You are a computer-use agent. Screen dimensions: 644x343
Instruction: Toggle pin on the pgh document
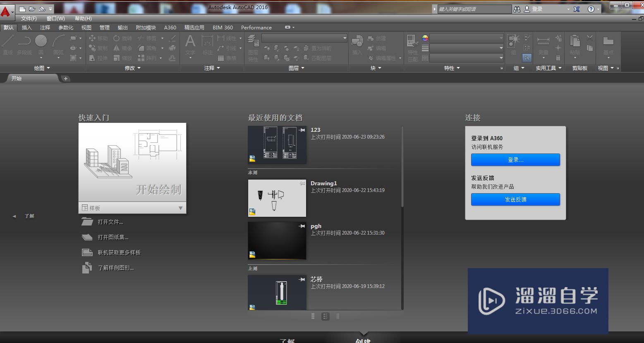click(302, 226)
